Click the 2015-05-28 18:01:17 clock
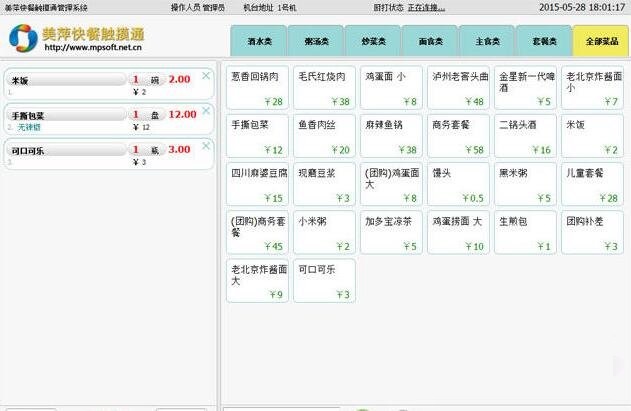 [582, 7]
